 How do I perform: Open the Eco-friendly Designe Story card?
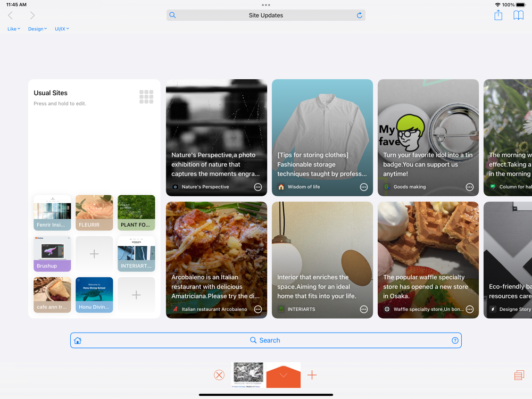pos(508,260)
